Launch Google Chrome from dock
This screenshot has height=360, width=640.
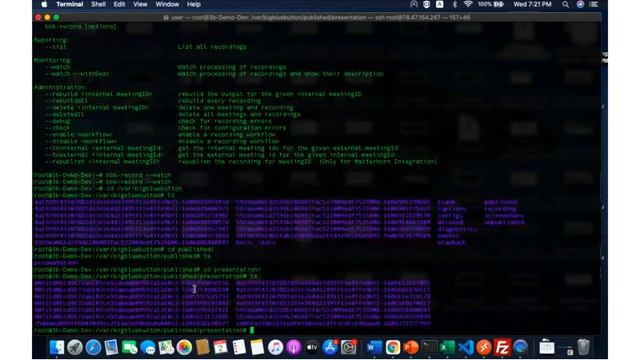point(393,347)
